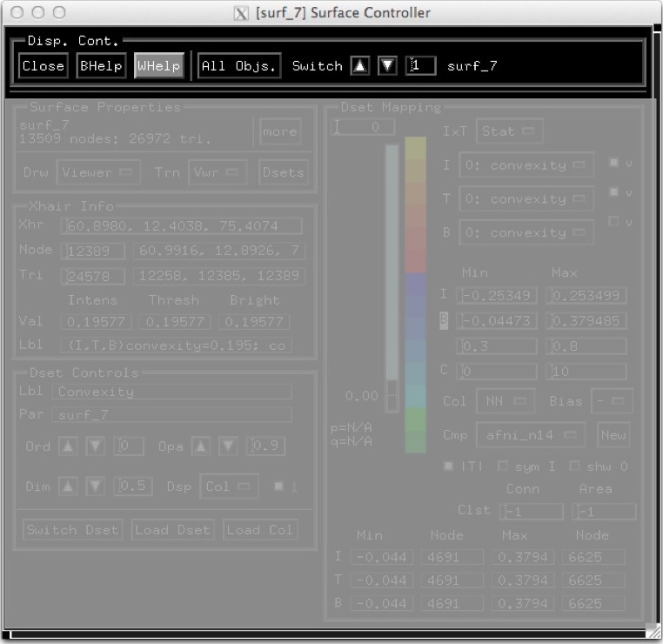Click the Switch up arrow button
Viewport: 663px width, 644px height.
(359, 66)
